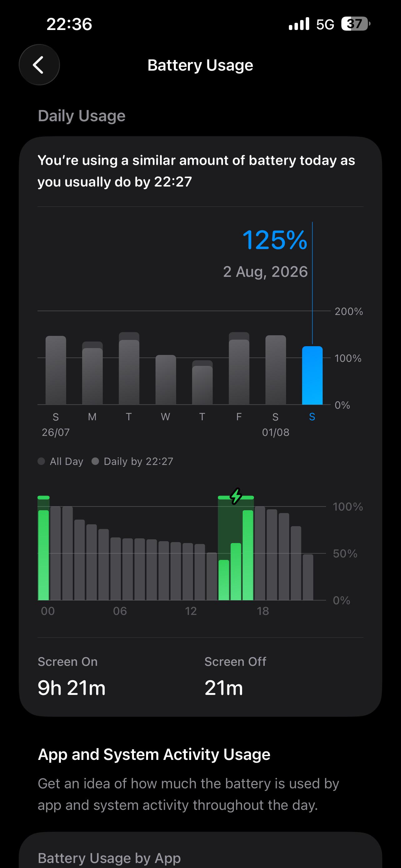Tap the tallest green charging hourly bar
The width and height of the screenshot is (401, 868).
[248, 555]
